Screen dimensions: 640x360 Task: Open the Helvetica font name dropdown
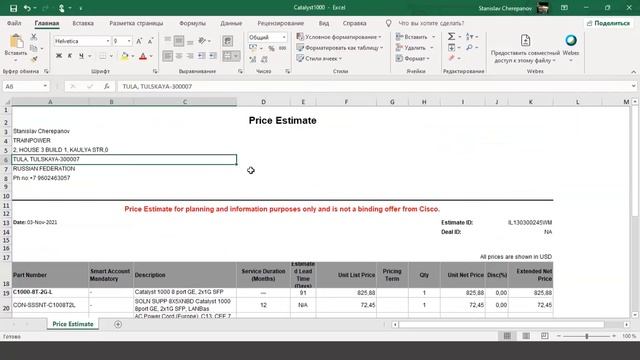tap(108, 41)
